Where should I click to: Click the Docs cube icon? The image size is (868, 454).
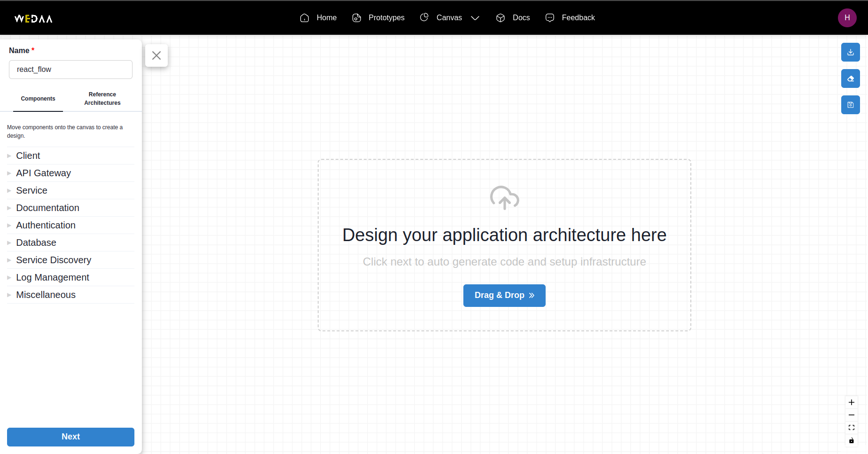(500, 18)
